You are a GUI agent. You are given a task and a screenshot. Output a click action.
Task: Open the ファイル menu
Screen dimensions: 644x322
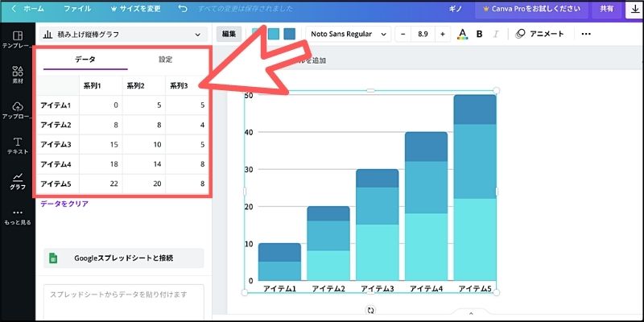[x=77, y=9]
